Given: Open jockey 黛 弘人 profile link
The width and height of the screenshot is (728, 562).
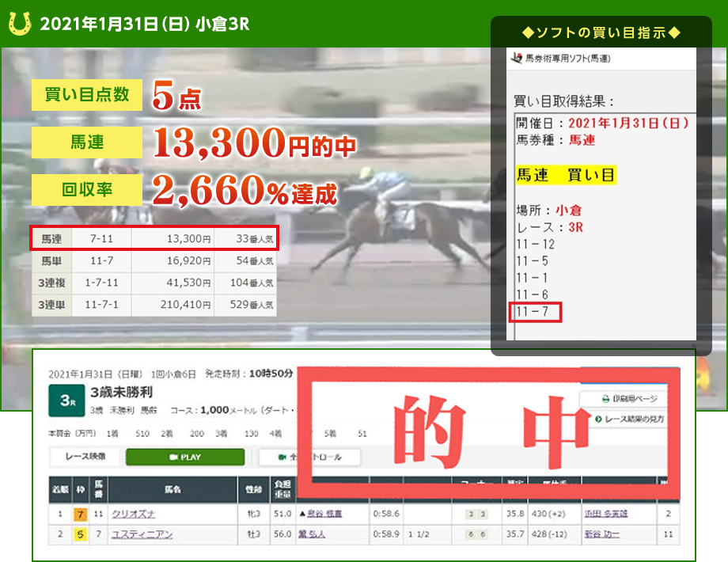Looking at the screenshot, I should [311, 534].
